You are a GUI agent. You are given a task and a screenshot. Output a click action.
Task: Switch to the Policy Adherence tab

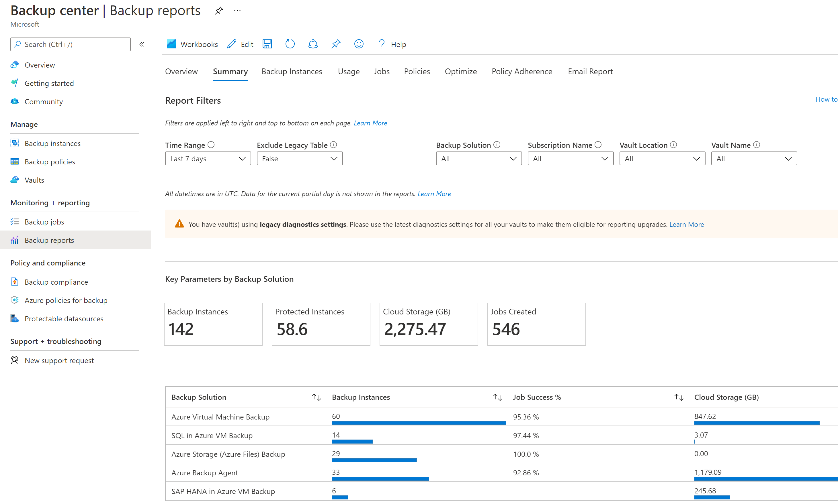click(x=521, y=71)
